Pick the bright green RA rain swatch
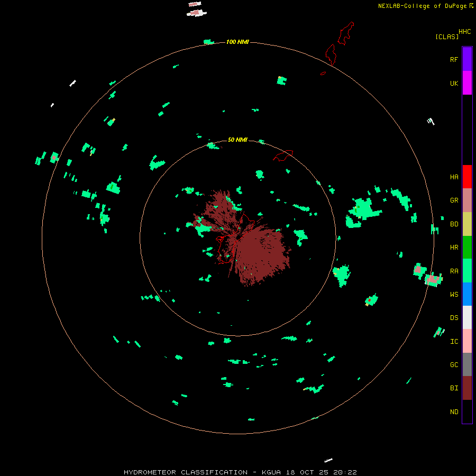Image resolution: width=476 pixels, height=476 pixels. click(467, 271)
